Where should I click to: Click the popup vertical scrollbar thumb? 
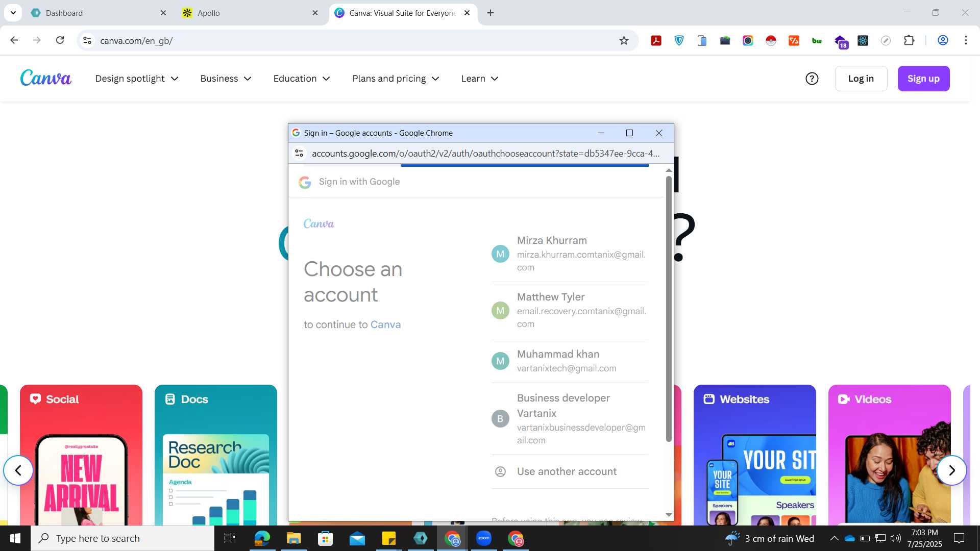click(669, 309)
